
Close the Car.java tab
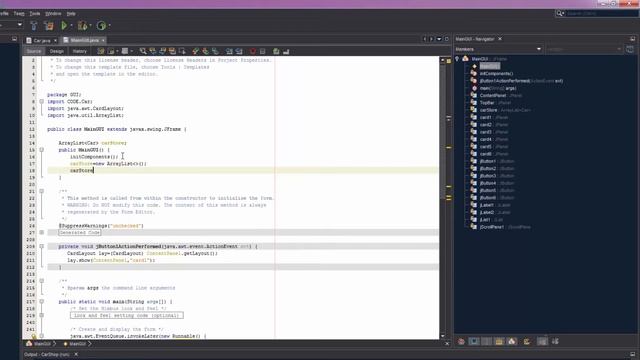(x=55, y=40)
